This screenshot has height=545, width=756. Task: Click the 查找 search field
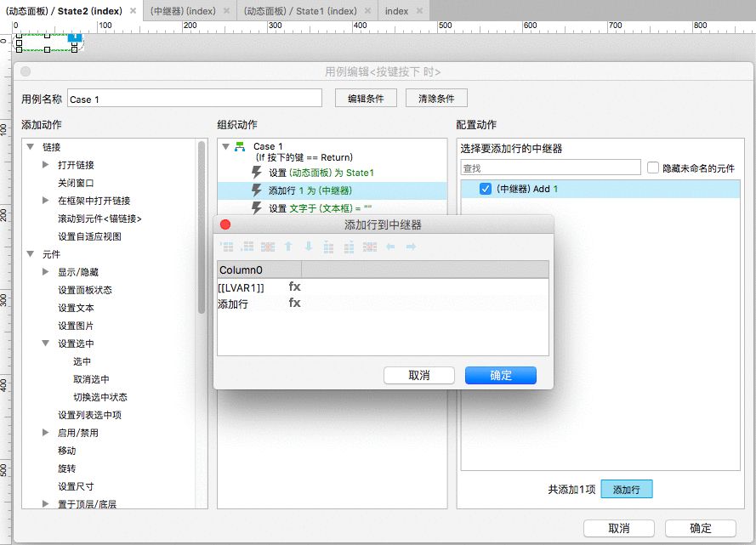(x=550, y=167)
